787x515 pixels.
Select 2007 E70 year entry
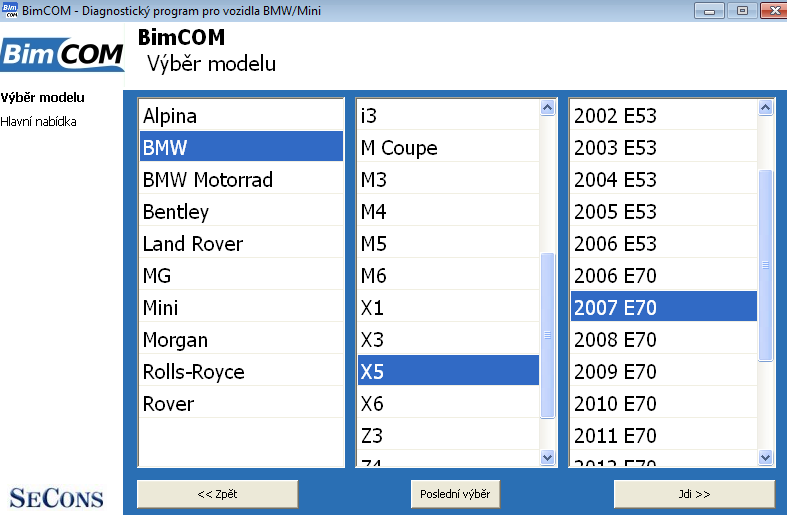coord(664,306)
